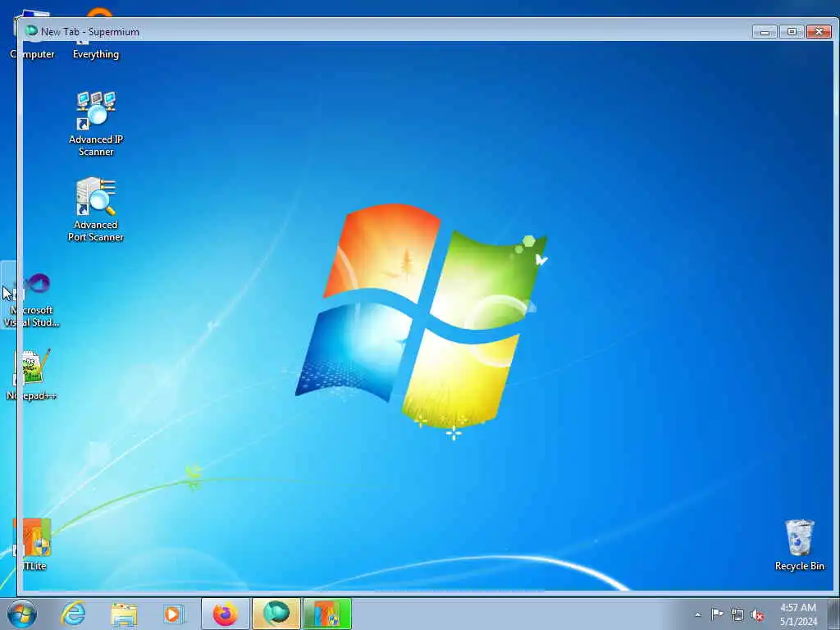The image size is (840, 630).
Task: Open the Recycle Bin desktop icon
Action: coord(799,545)
